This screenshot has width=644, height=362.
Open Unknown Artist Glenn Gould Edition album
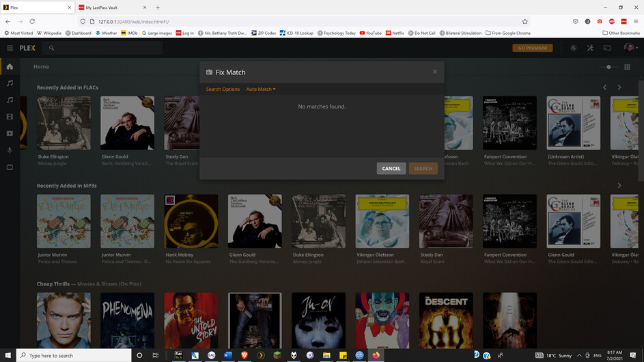[574, 123]
